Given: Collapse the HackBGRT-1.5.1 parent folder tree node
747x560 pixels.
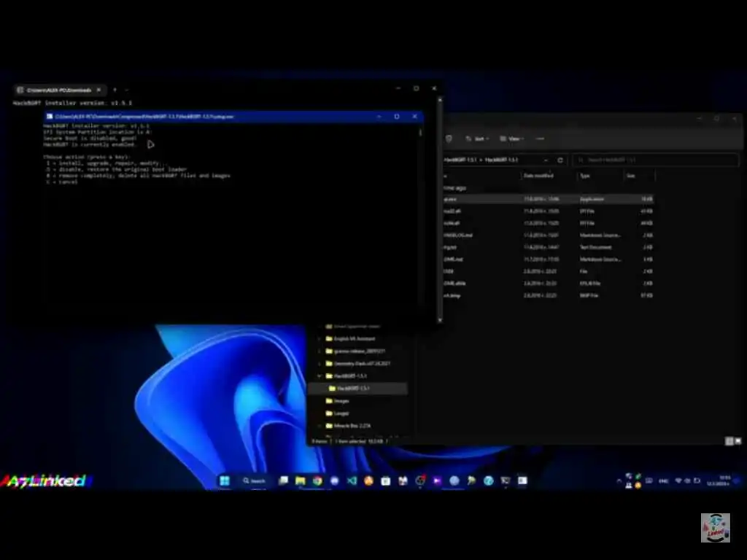Looking at the screenshot, I should point(320,376).
